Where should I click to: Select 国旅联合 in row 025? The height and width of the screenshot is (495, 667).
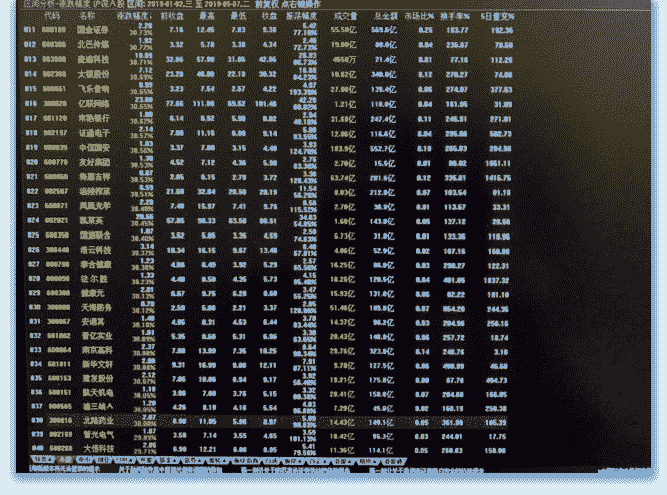click(95, 235)
